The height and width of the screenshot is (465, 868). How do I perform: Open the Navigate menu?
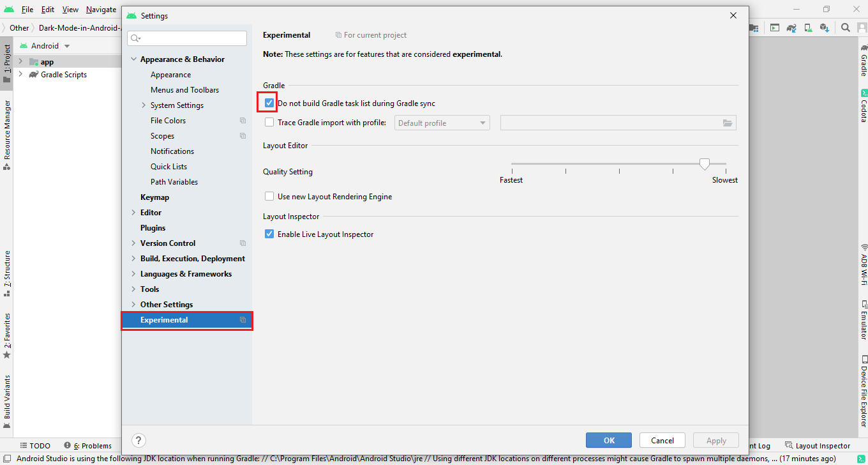pos(101,10)
